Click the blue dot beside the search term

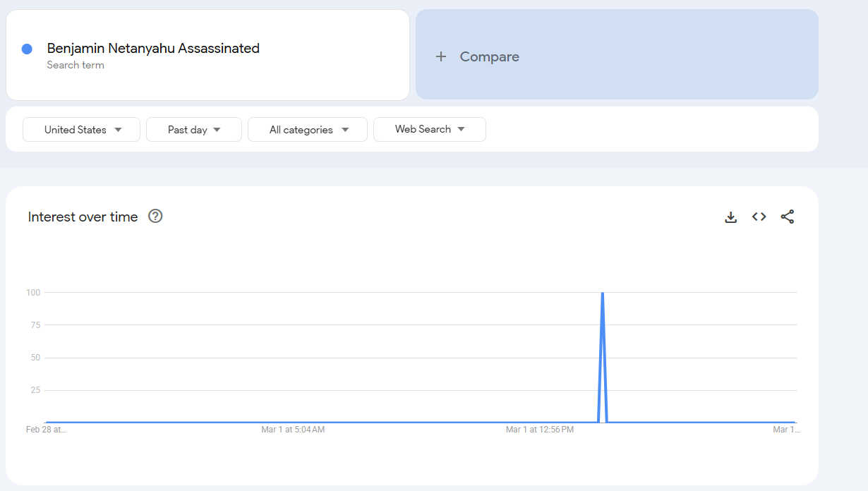27,49
